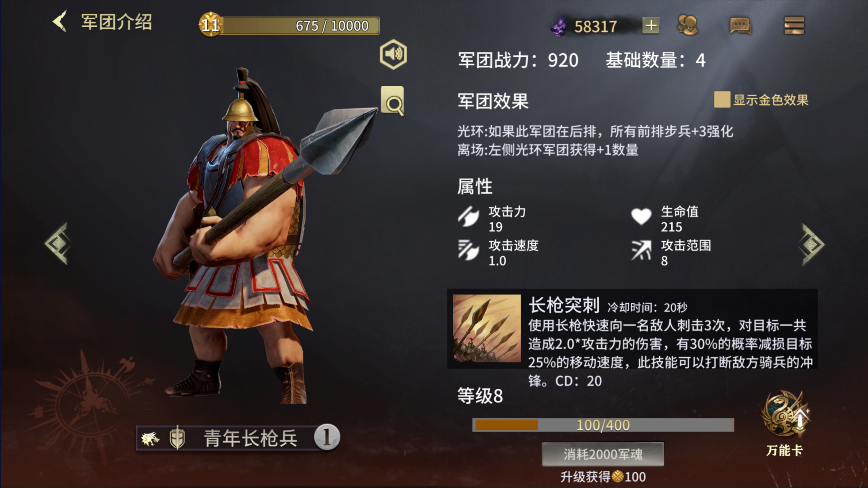Click the 消耗2000军魂 upgrade button
This screenshot has height=488, width=868.
[x=603, y=454]
